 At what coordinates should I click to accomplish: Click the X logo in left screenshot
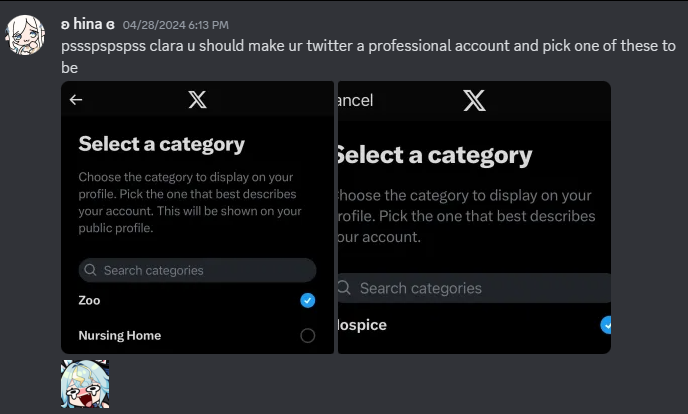pos(197,100)
